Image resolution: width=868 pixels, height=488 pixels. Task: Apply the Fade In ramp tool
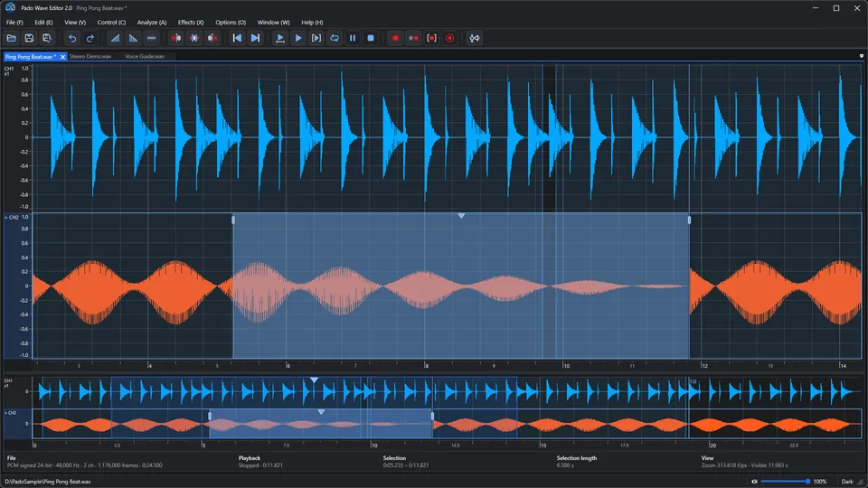pos(115,38)
